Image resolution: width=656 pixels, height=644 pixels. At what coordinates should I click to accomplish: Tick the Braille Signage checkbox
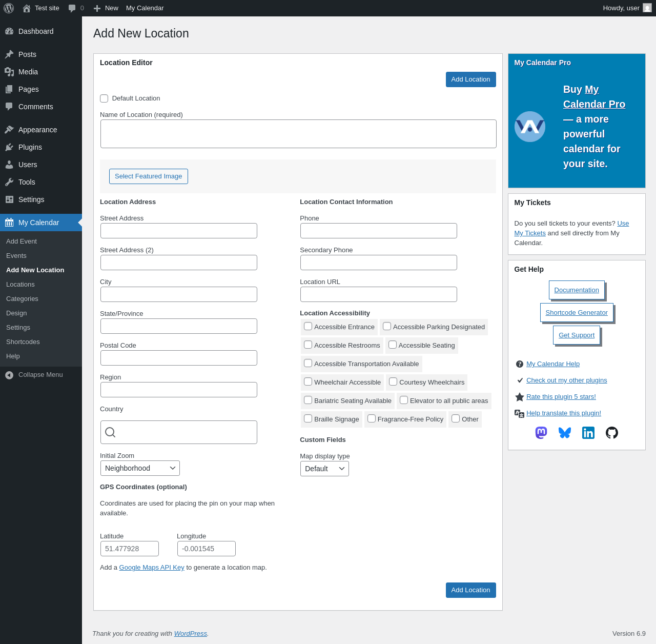(x=308, y=418)
